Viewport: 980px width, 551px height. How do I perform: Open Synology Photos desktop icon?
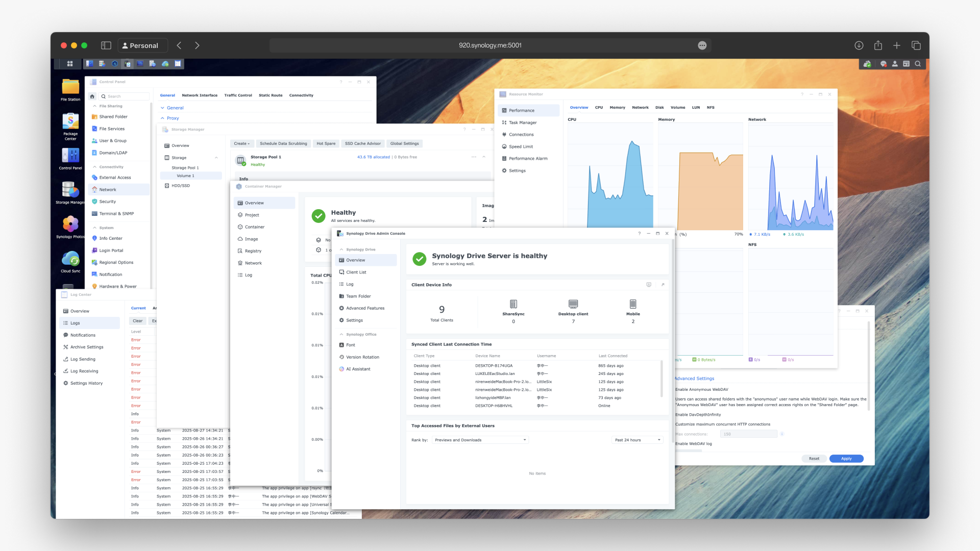tap(70, 224)
